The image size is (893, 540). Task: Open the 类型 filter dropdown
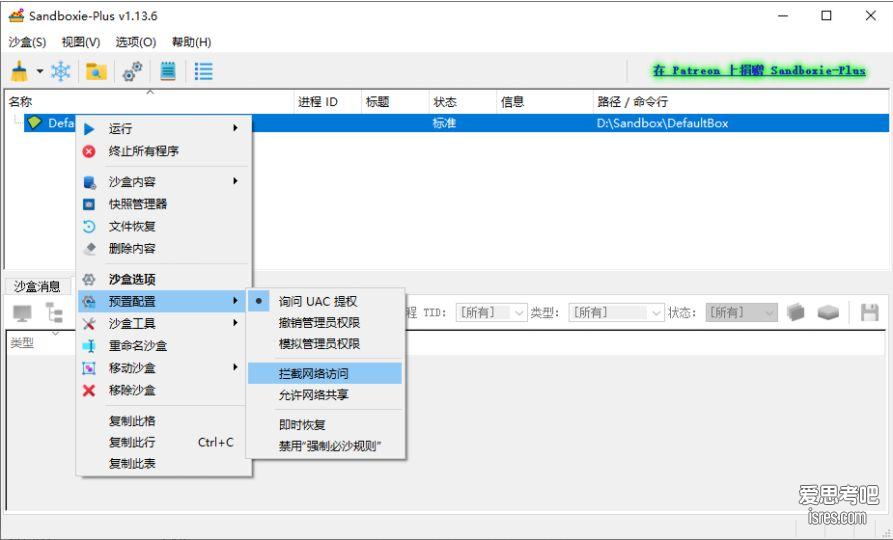pyautogui.click(x=616, y=313)
